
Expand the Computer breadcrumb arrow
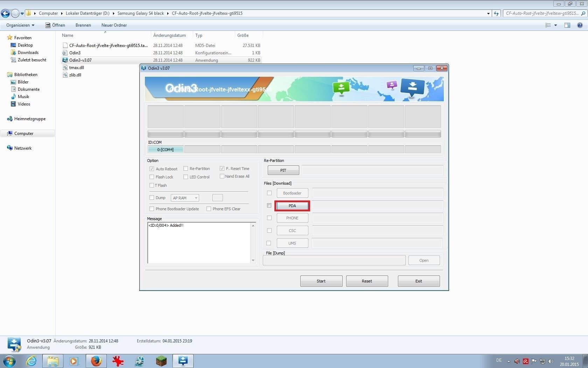[62, 13]
